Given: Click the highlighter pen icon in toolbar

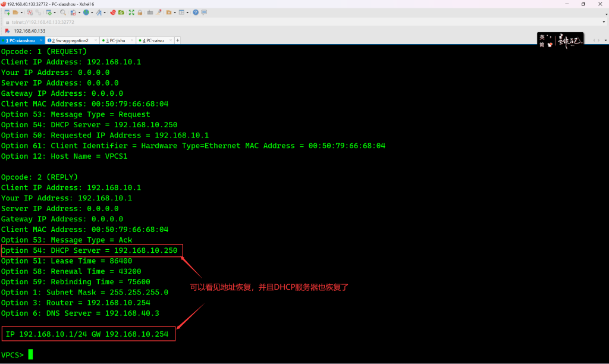Looking at the screenshot, I should coord(158,12).
